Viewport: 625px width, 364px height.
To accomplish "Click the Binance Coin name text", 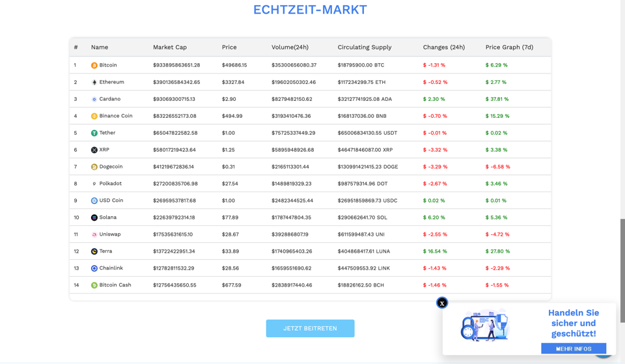I will pyautogui.click(x=116, y=116).
